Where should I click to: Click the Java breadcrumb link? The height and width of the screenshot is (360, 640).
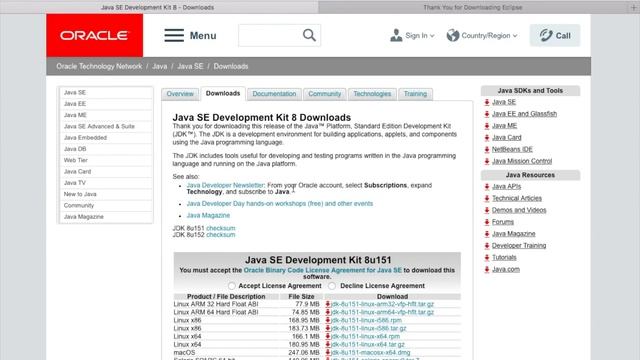[x=160, y=66]
